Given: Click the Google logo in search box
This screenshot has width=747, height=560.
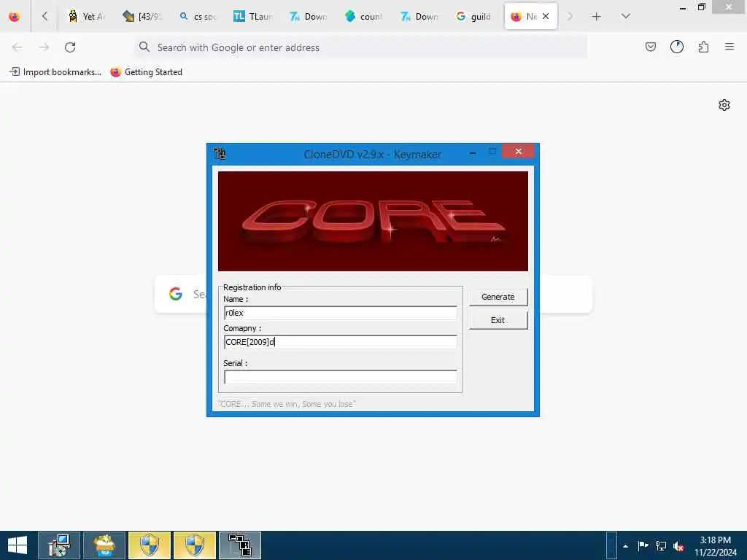Looking at the screenshot, I should click(x=176, y=294).
